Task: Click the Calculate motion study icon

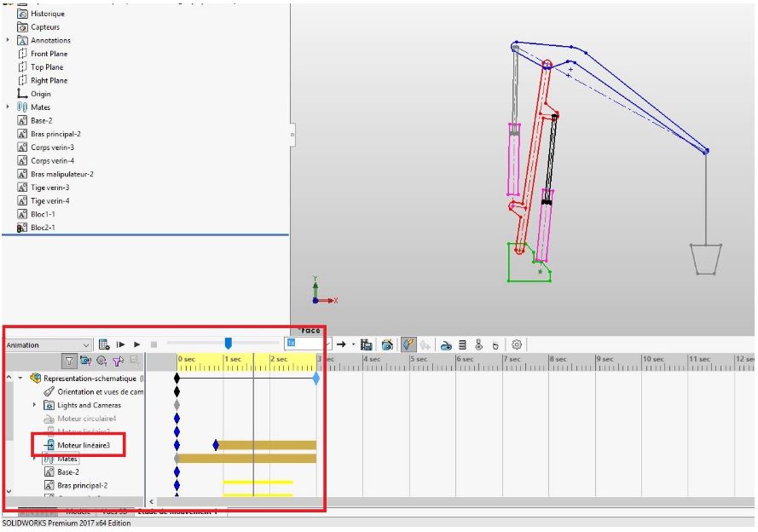Action: [104, 344]
